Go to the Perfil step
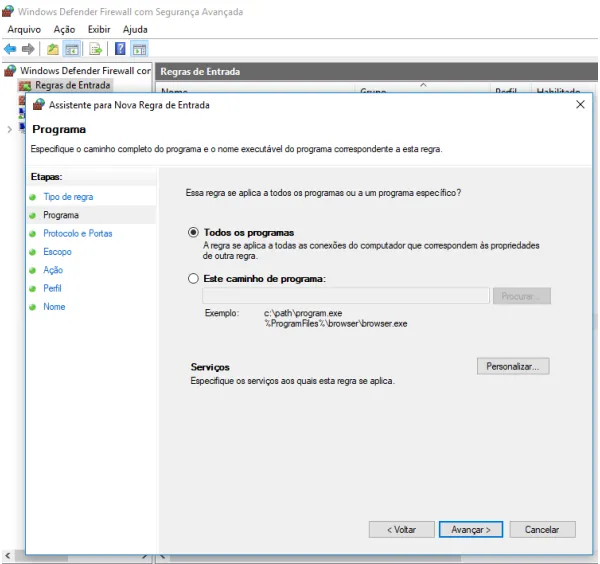Viewport: 600px width, 564px height. [52, 288]
